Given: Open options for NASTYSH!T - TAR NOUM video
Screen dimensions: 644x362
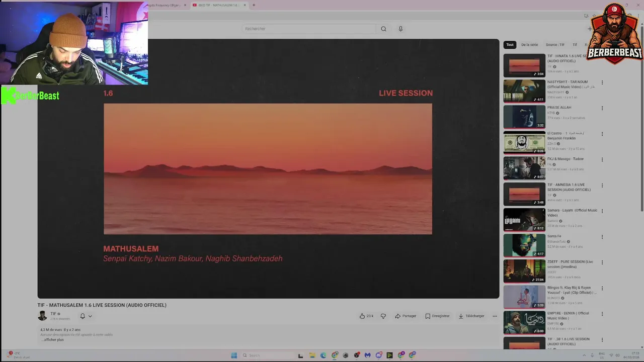Looking at the screenshot, I should [602, 82].
